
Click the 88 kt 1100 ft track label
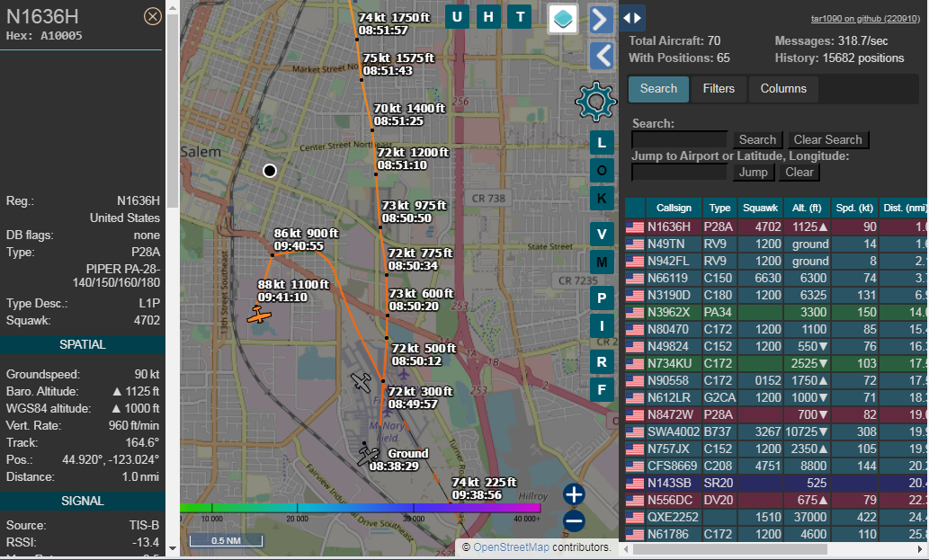pyautogui.click(x=293, y=290)
